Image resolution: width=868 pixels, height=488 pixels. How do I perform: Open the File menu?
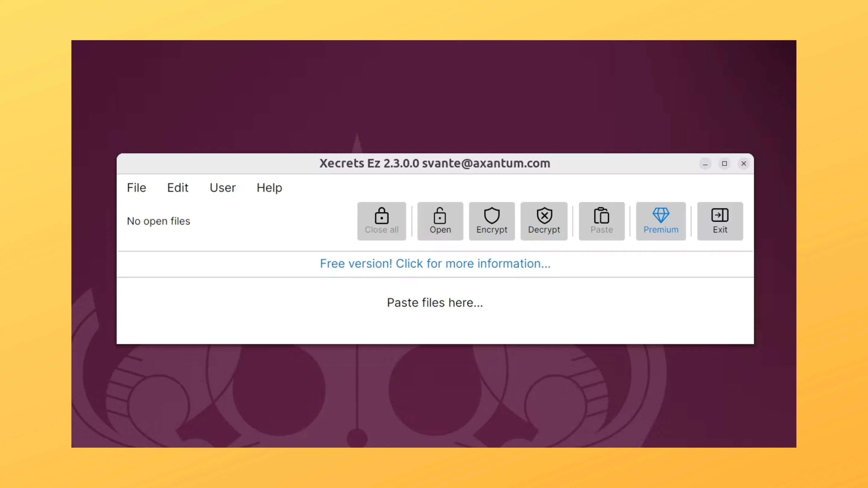coord(137,188)
